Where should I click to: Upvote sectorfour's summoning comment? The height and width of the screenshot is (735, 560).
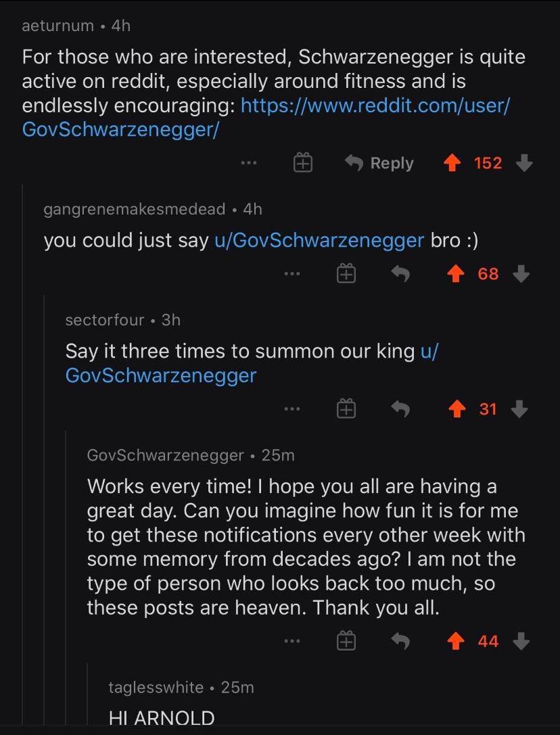coord(458,408)
